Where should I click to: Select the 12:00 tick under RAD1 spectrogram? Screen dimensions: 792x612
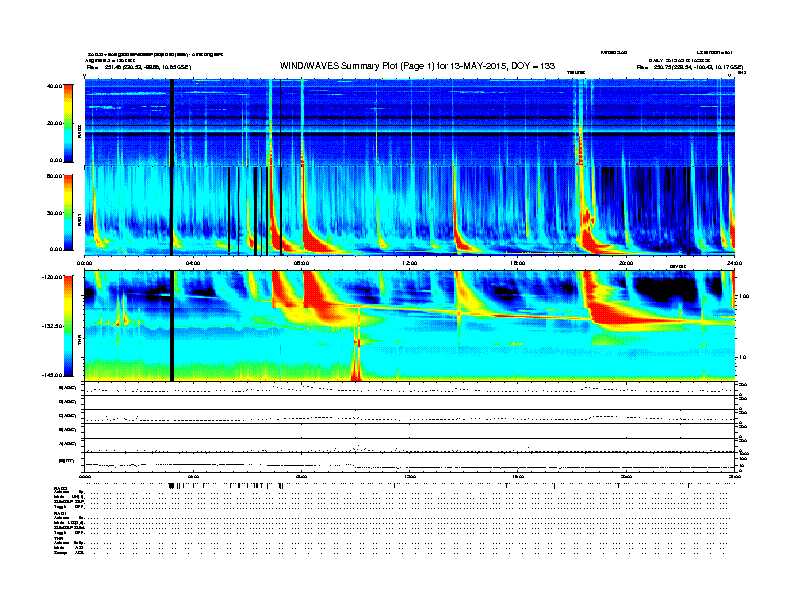(410, 263)
